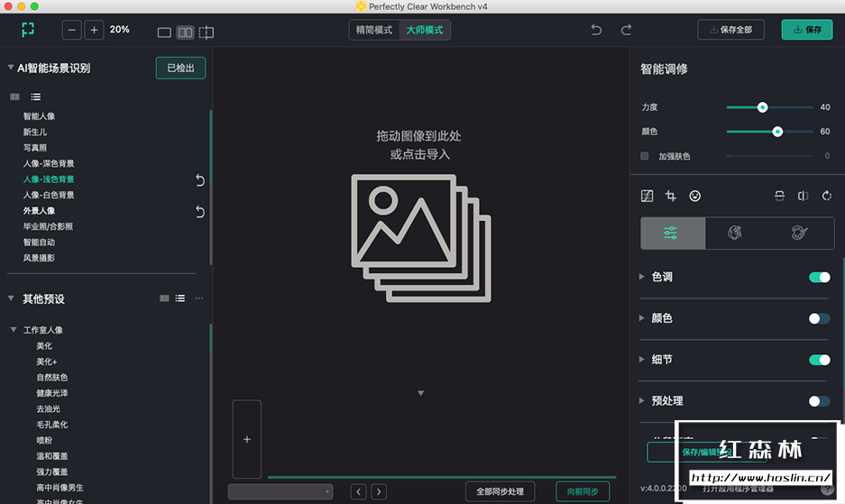
Task: Click the redo arrow in top toolbar
Action: pyautogui.click(x=626, y=30)
